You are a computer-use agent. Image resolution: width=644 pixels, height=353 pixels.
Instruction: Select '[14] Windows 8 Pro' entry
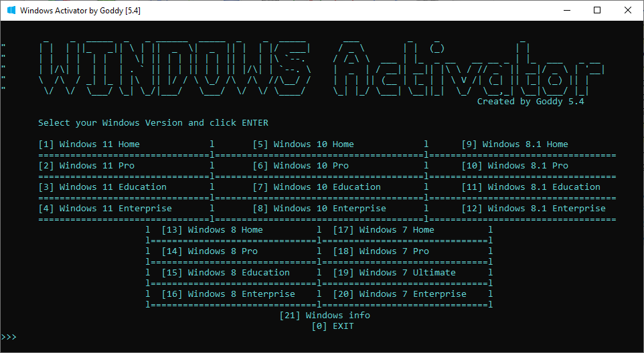210,251
